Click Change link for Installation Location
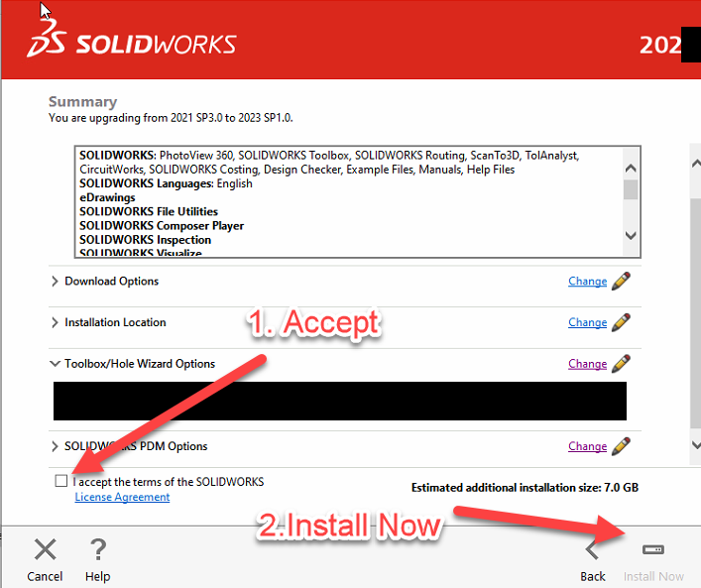 [587, 322]
